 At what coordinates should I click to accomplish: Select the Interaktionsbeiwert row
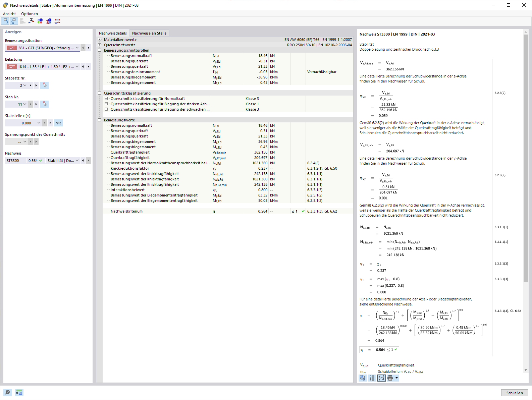click(x=228, y=190)
